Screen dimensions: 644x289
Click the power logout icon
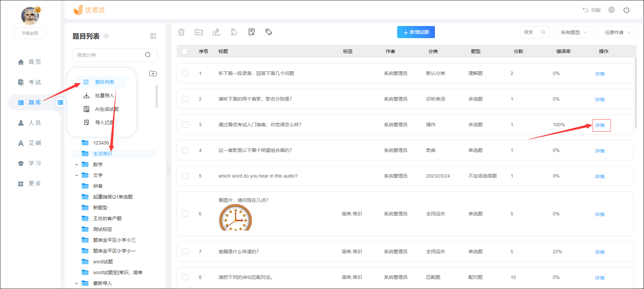tap(626, 10)
